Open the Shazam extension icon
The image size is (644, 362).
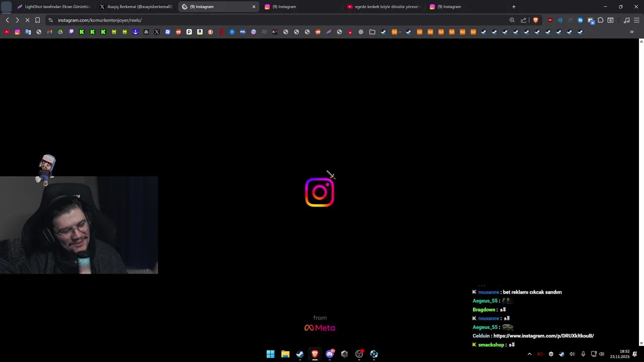coord(580,20)
